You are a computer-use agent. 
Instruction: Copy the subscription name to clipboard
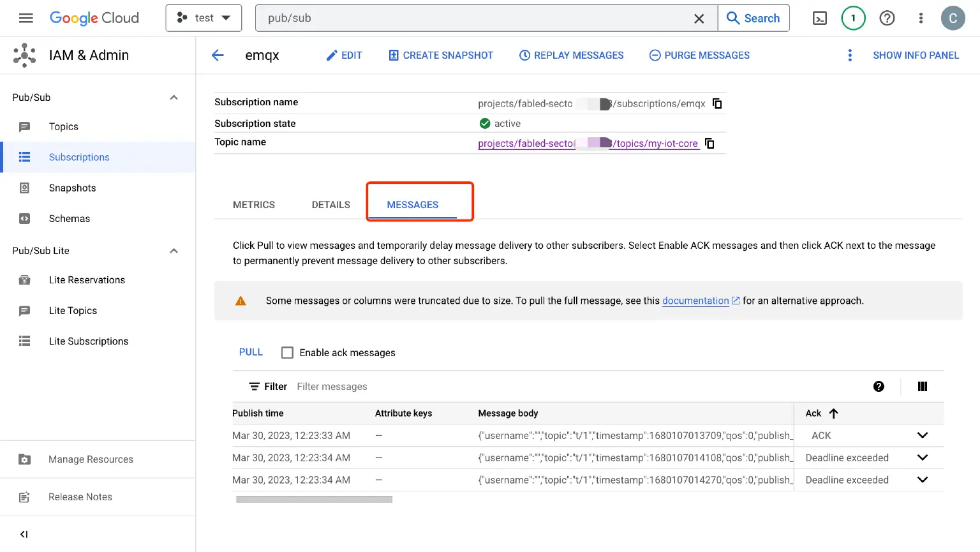(x=717, y=103)
